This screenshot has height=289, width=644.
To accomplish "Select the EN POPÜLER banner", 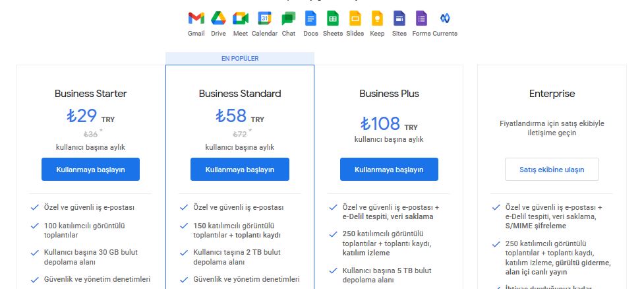I will click(x=240, y=58).
